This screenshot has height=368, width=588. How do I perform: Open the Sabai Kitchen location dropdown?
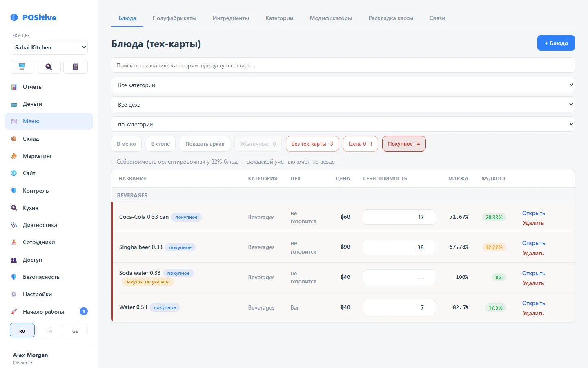(x=49, y=47)
